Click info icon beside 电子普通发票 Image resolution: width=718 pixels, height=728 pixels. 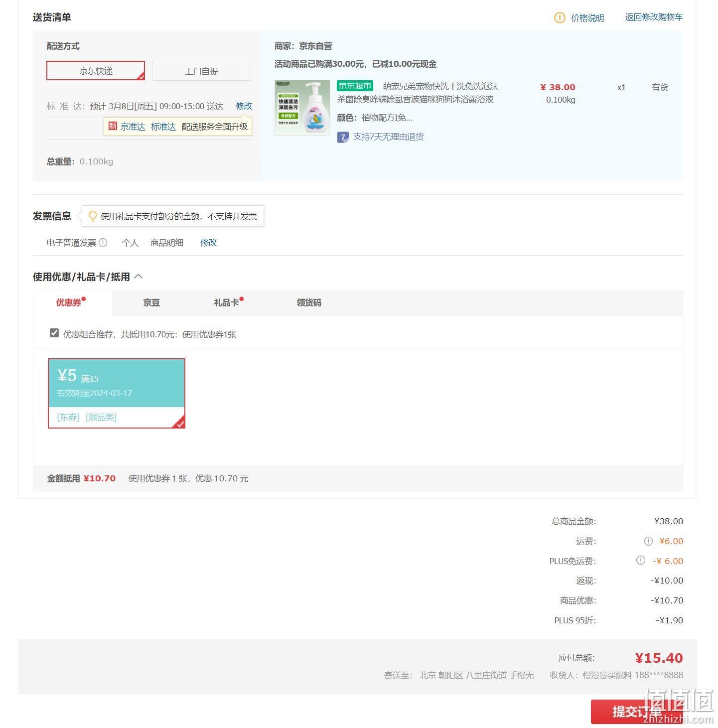[x=103, y=243]
